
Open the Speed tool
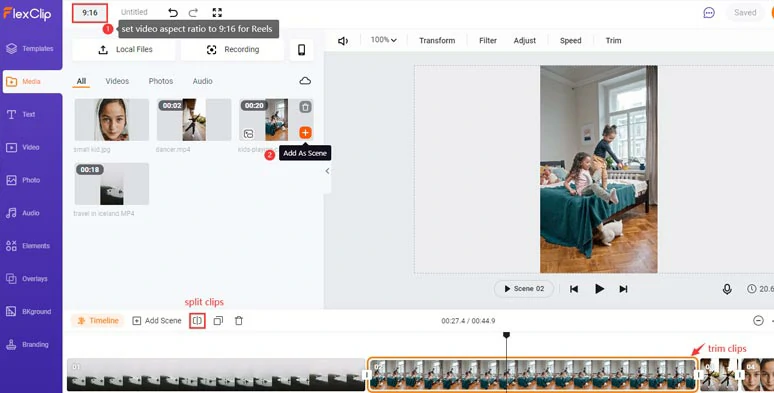571,40
